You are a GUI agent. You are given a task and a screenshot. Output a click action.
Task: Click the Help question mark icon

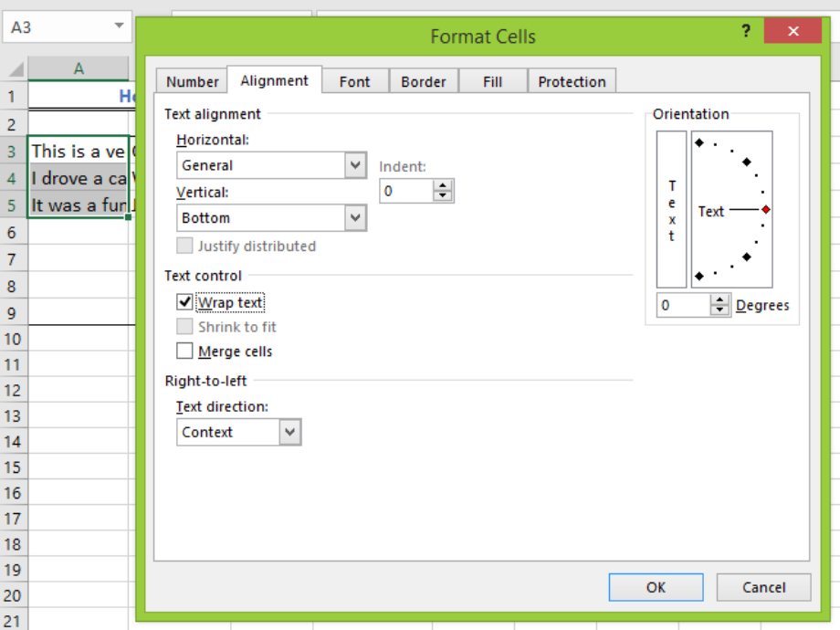click(x=746, y=30)
